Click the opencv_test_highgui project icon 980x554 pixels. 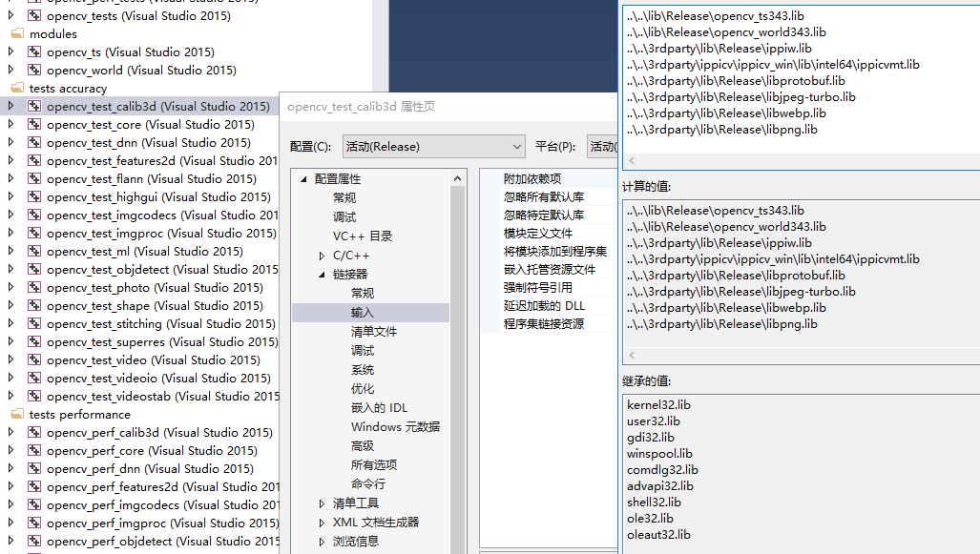tap(34, 196)
